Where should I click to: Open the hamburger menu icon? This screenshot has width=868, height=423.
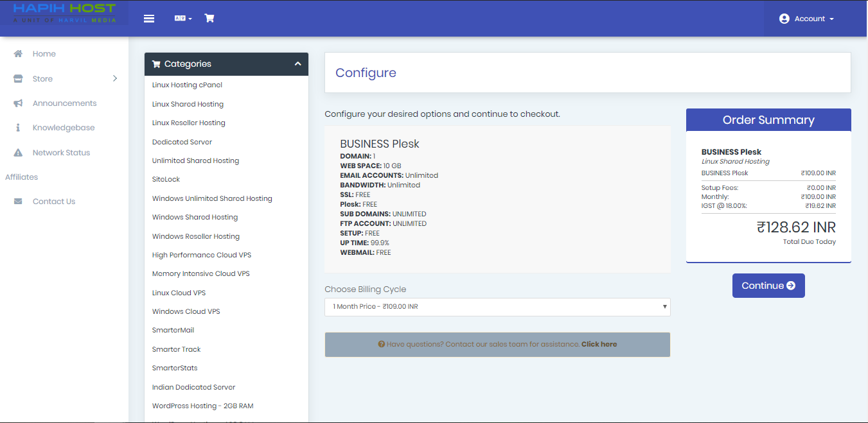[x=149, y=18]
